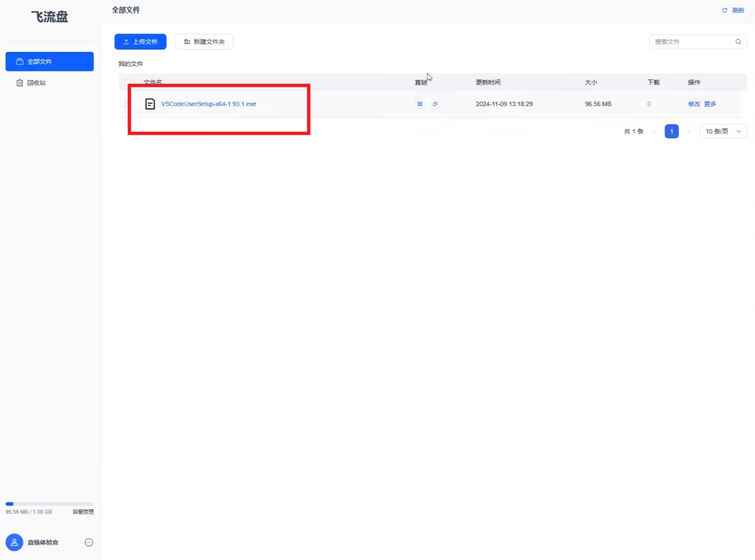Click the 96.56 MB size cell
Viewport: 755px width, 560px height.
click(x=598, y=104)
